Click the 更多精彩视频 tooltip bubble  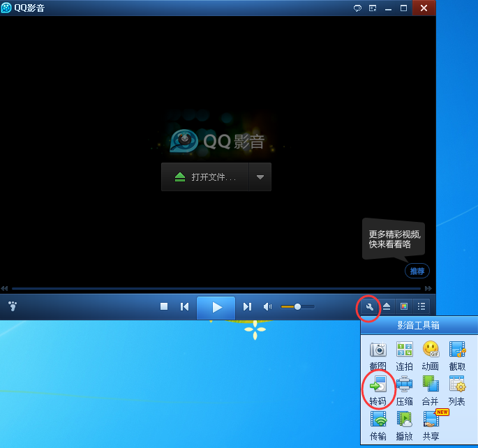click(394, 239)
